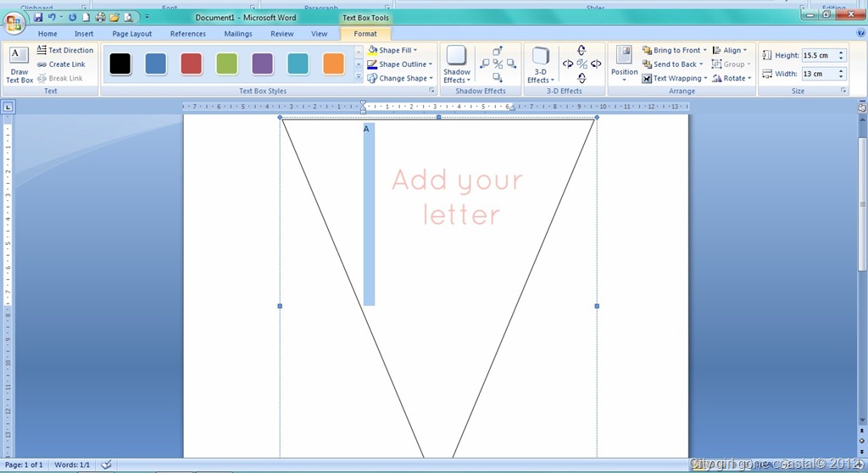
Task: Nudge the shadow right
Action: pyautogui.click(x=511, y=64)
